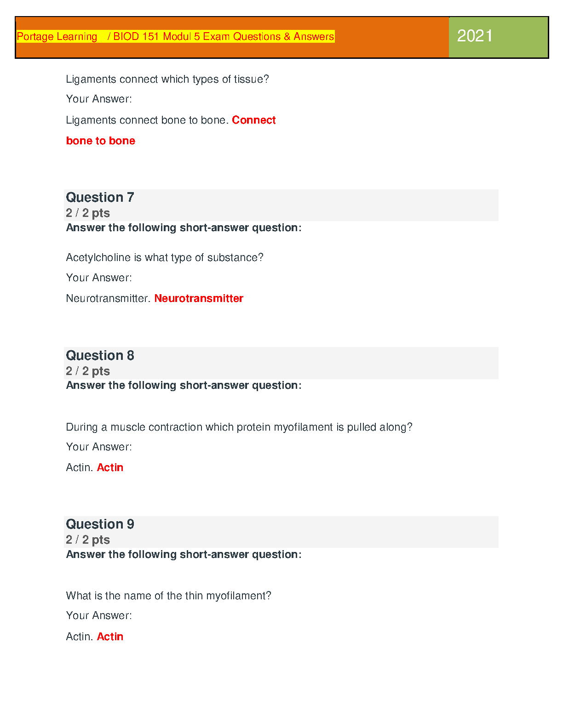Click the 2021 green year box
The width and height of the screenshot is (563, 728).
point(498,37)
